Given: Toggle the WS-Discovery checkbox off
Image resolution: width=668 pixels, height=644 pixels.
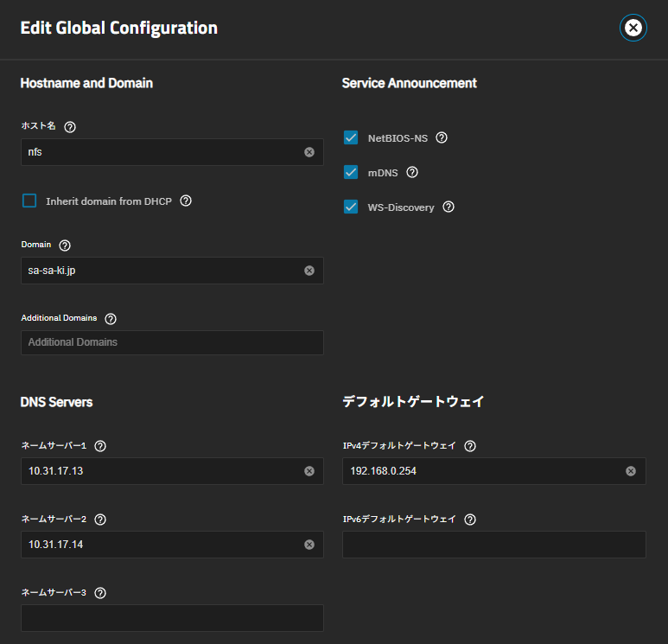Looking at the screenshot, I should coord(351,207).
